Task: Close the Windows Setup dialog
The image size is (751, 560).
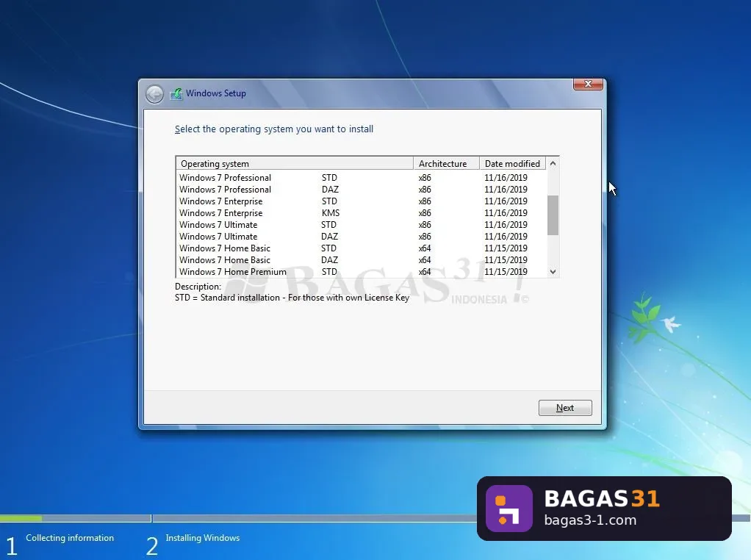Action: [588, 84]
